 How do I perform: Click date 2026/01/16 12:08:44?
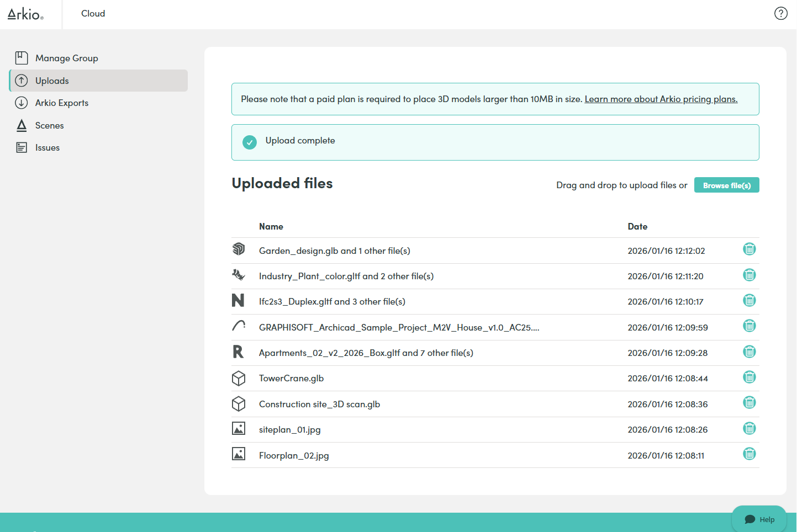click(668, 378)
